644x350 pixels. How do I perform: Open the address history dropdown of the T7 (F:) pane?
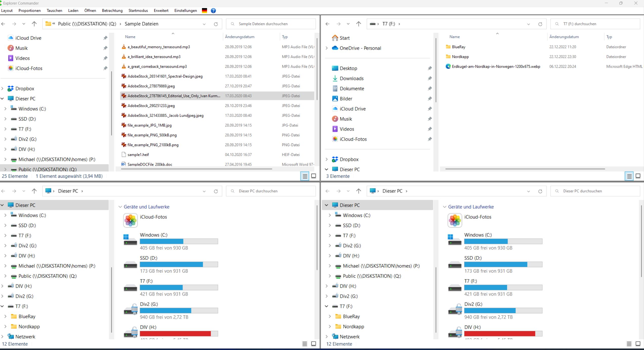pyautogui.click(x=528, y=24)
